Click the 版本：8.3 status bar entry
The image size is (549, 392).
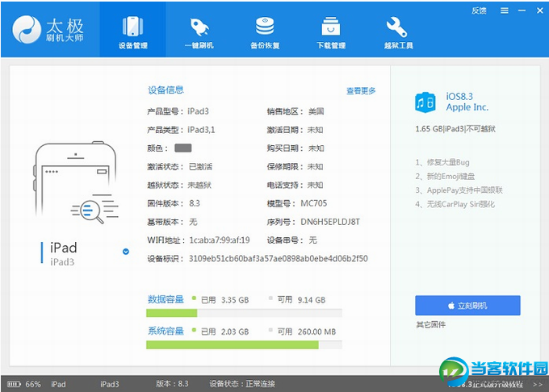pos(172,384)
